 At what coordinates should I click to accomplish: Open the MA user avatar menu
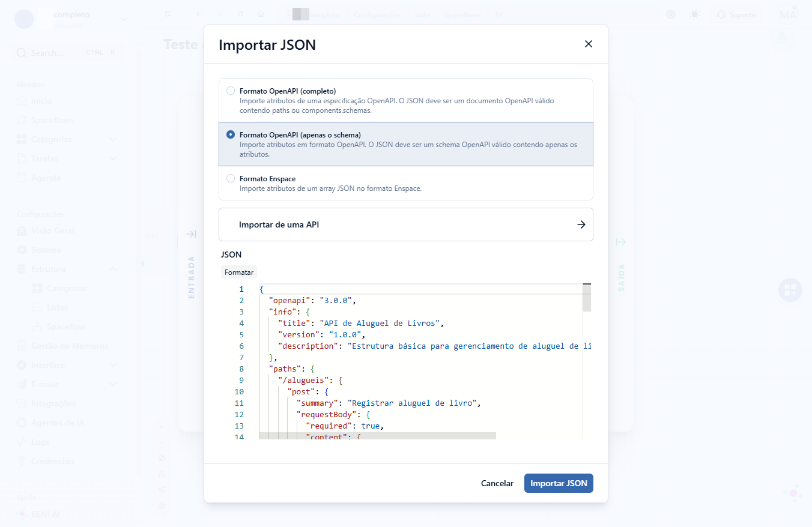click(787, 14)
